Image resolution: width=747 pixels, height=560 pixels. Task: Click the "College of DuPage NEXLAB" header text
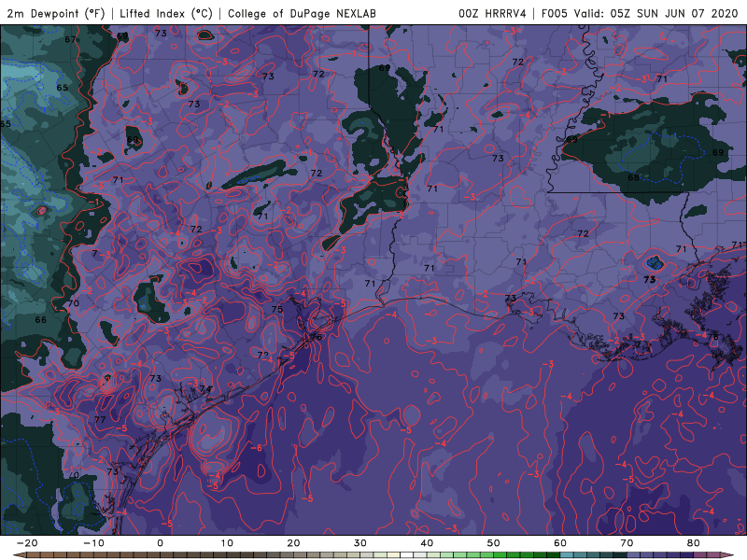click(x=302, y=13)
